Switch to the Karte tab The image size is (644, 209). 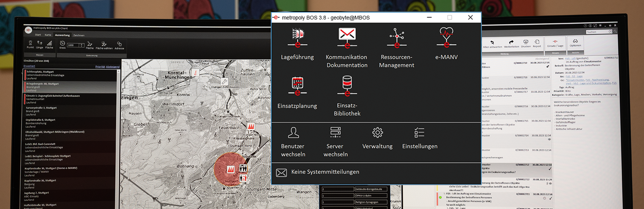pyautogui.click(x=48, y=35)
